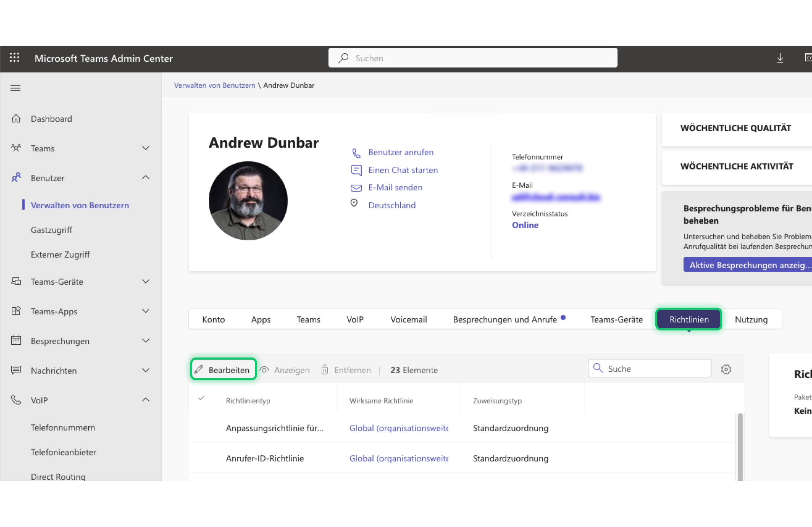Viewport: 812px width, 527px height.
Task: Click the magnifier icon in the Suche box
Action: click(598, 368)
